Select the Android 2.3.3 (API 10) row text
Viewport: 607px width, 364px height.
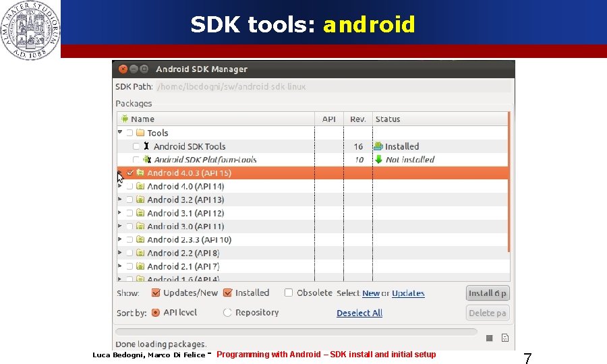pos(190,240)
